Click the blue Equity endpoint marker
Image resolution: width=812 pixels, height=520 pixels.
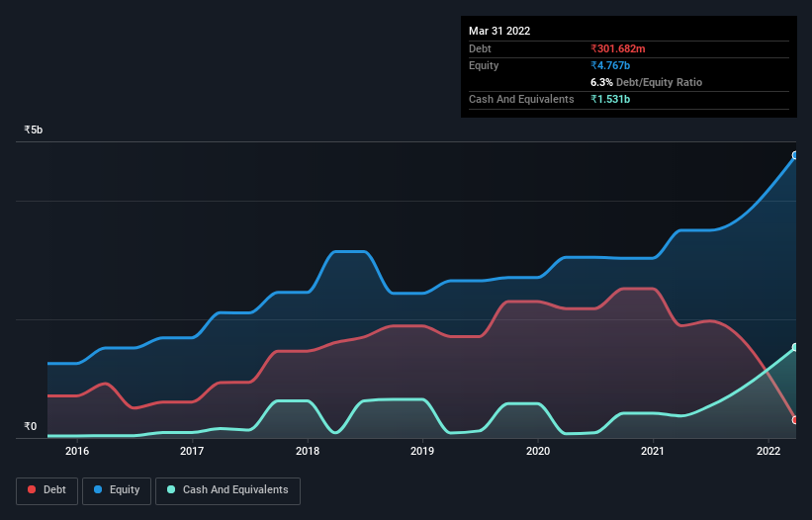[x=795, y=155]
